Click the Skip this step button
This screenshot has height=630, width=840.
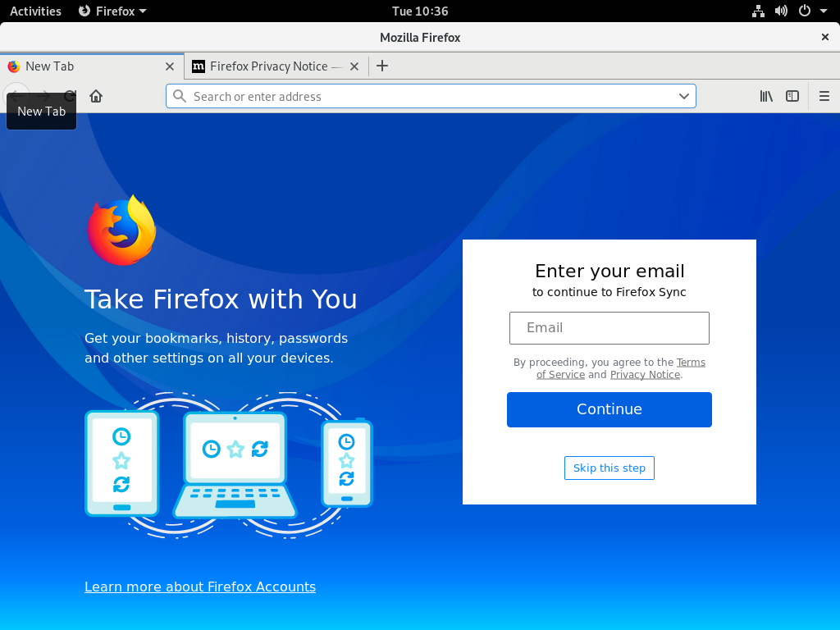click(609, 468)
